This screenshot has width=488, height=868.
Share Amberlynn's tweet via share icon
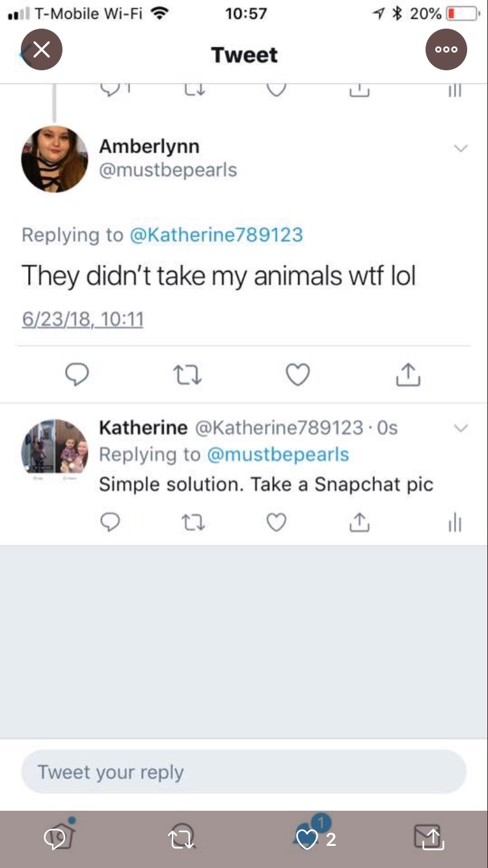coord(408,374)
